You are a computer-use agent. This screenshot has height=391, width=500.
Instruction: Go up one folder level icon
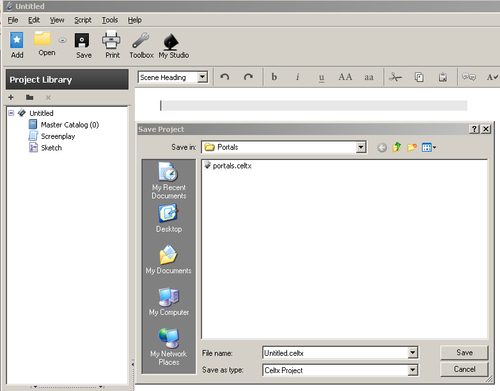click(397, 147)
